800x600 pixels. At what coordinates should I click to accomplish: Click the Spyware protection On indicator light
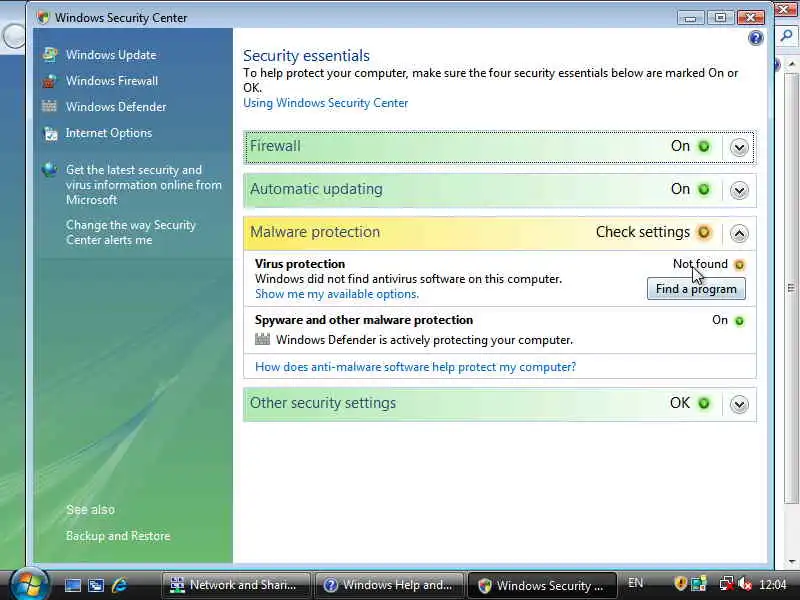point(739,321)
